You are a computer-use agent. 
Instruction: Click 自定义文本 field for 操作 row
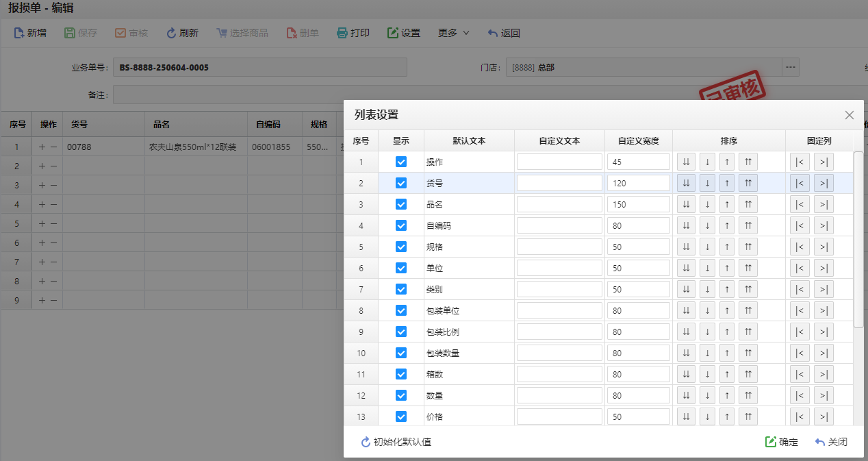coord(559,162)
